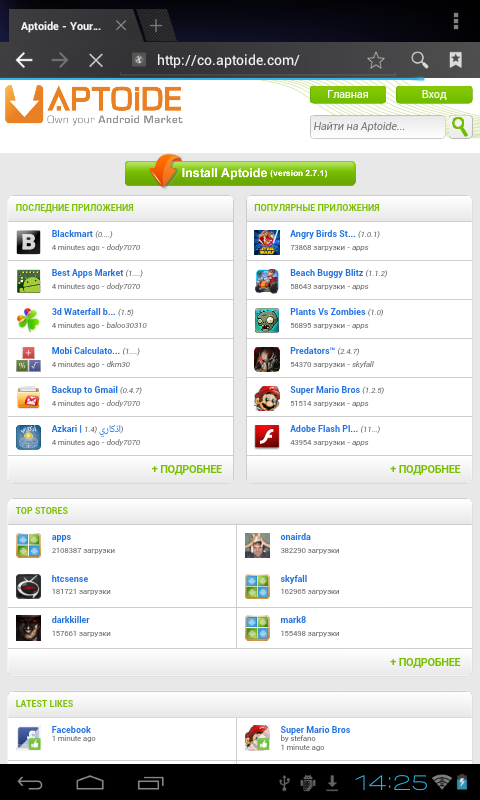
Task: Open browser bookmarks list icon
Action: 456,60
